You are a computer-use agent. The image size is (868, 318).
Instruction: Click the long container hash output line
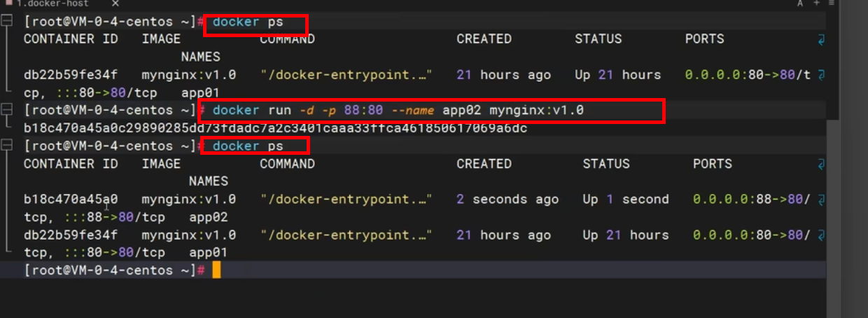[275, 128]
